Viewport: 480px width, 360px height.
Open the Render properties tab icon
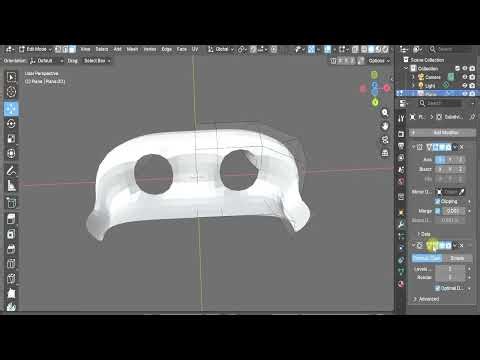click(401, 134)
